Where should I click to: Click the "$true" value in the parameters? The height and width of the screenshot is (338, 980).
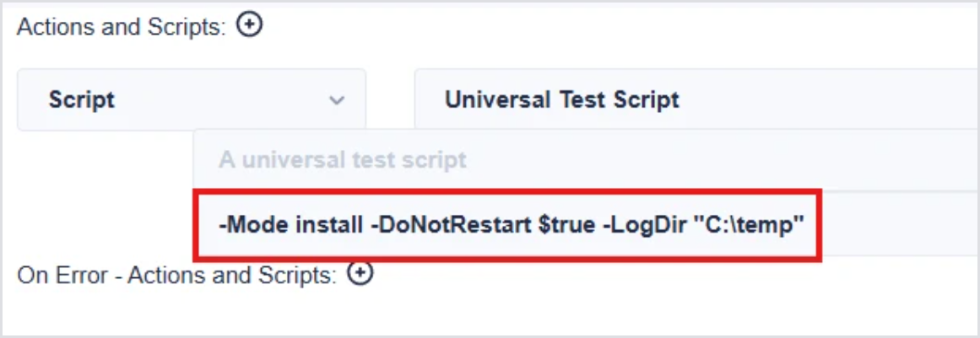pyautogui.click(x=561, y=226)
